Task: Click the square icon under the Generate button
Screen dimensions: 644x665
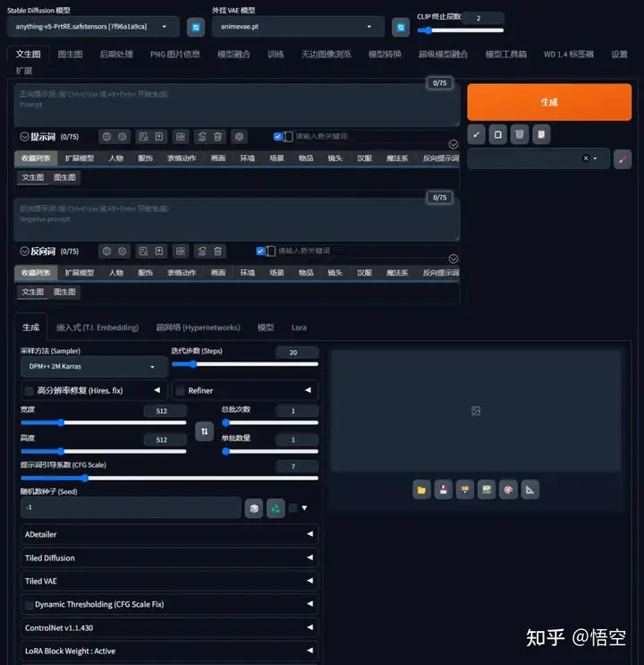Action: [498, 134]
